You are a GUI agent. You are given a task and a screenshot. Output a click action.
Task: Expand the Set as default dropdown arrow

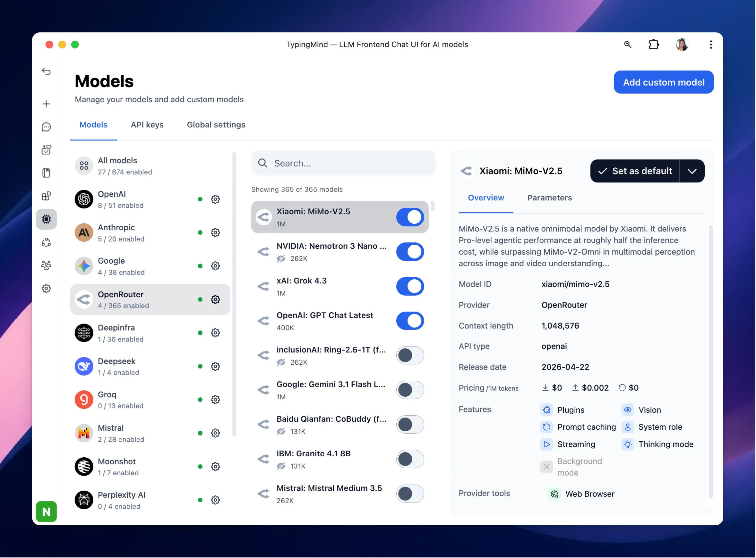click(x=692, y=171)
